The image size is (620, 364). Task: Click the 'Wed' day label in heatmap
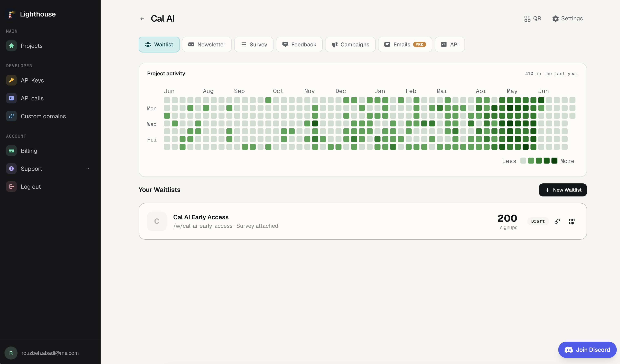click(152, 124)
